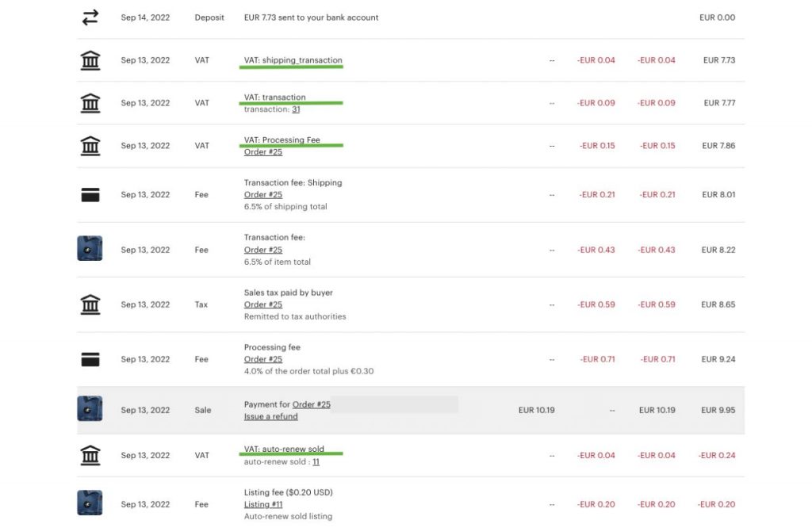Click the credit card icon on the Processing fee row

(x=90, y=358)
